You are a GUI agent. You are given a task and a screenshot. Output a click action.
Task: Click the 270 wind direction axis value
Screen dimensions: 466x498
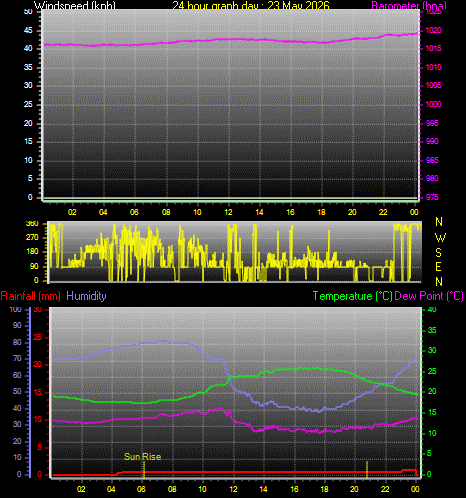click(32, 238)
